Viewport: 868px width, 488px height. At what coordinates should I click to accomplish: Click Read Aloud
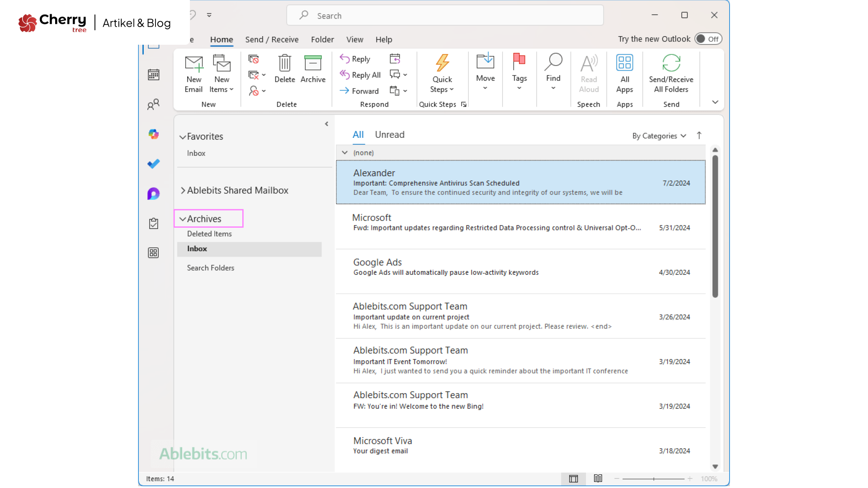(x=589, y=74)
